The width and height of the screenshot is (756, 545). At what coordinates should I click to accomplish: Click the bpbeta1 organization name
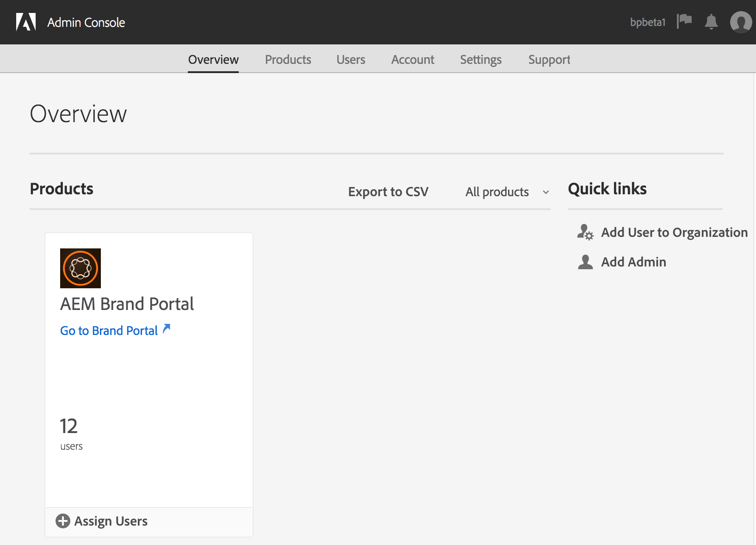pyautogui.click(x=647, y=22)
